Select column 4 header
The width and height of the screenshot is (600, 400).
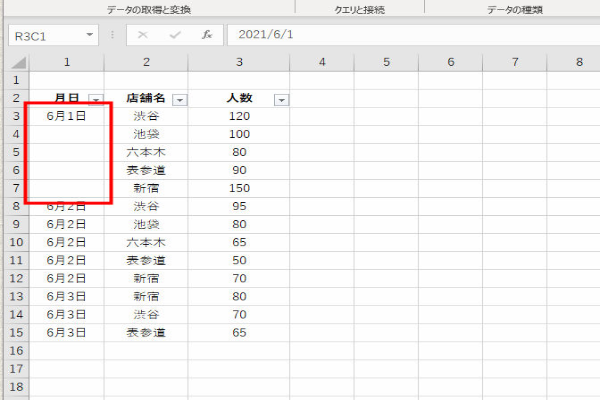point(322,62)
